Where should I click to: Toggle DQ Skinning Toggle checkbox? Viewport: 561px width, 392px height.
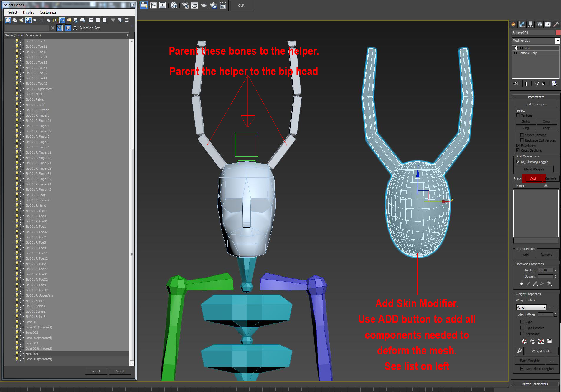tap(518, 162)
